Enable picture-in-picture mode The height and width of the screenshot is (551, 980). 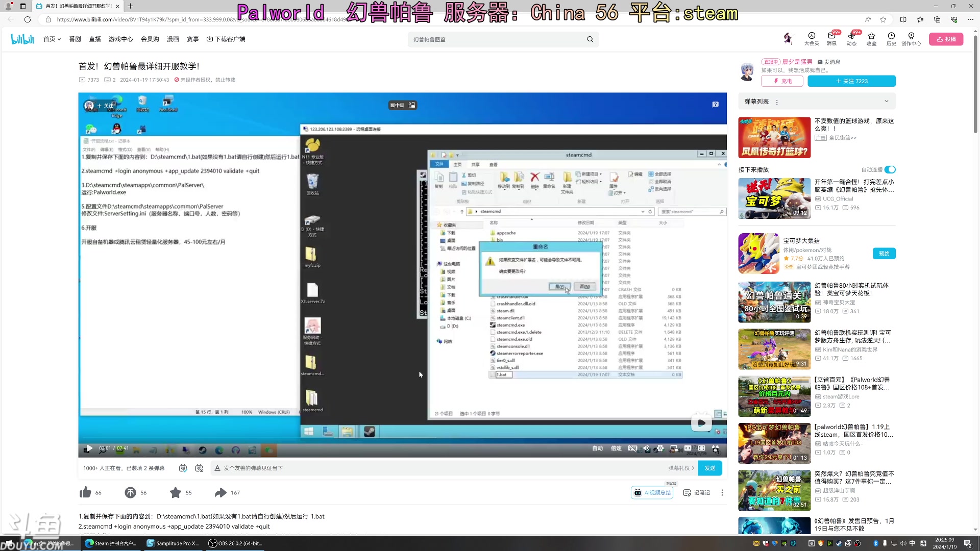[674, 448]
